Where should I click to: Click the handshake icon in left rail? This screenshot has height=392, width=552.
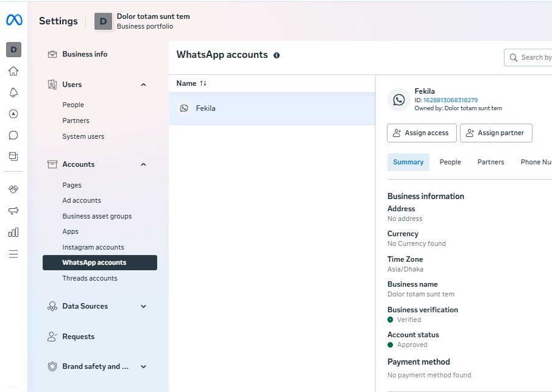tap(13, 189)
